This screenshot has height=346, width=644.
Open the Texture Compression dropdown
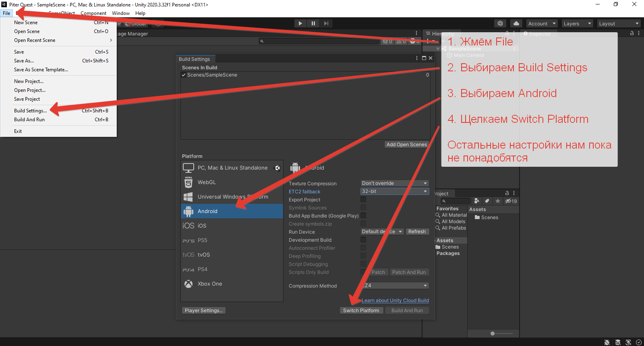(x=395, y=183)
